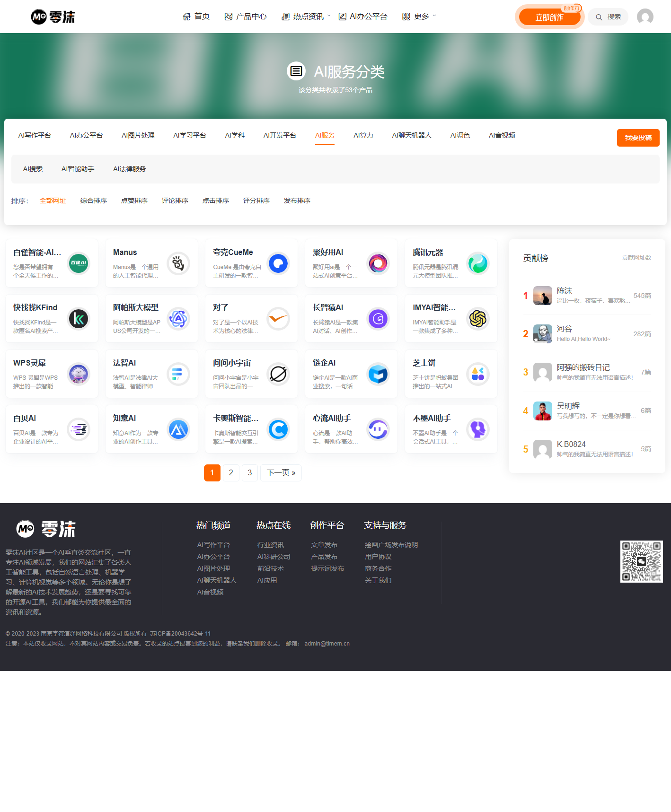Viewport: 671px width, 812px height.
Task: Click the 搜索 search field
Action: pos(609,17)
